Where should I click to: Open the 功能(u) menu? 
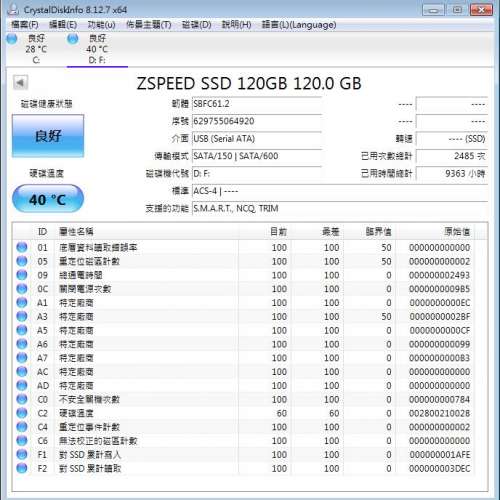tap(101, 25)
